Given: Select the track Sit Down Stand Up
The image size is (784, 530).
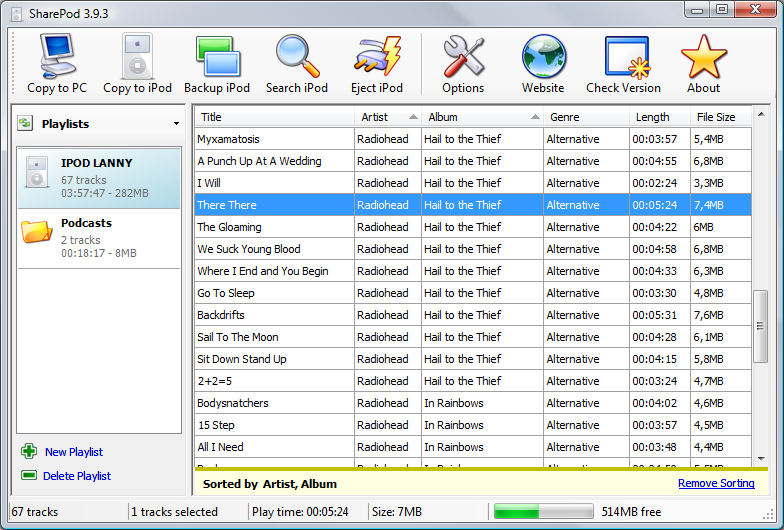Looking at the screenshot, I should pos(473,359).
